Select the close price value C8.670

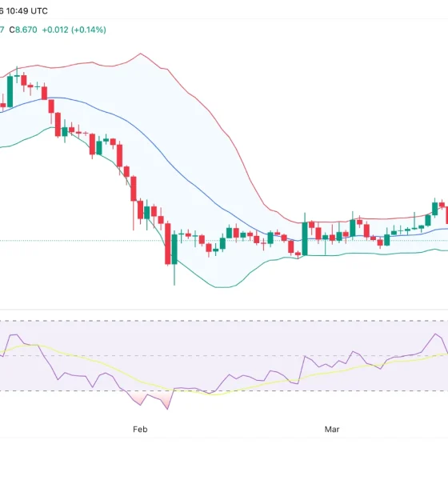(x=23, y=30)
